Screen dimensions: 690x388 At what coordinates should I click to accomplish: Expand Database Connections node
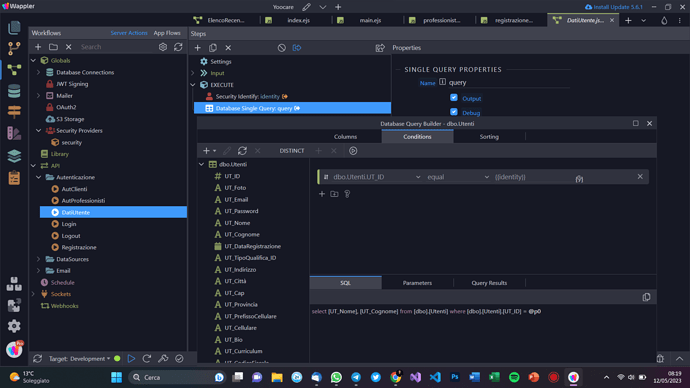pos(38,72)
